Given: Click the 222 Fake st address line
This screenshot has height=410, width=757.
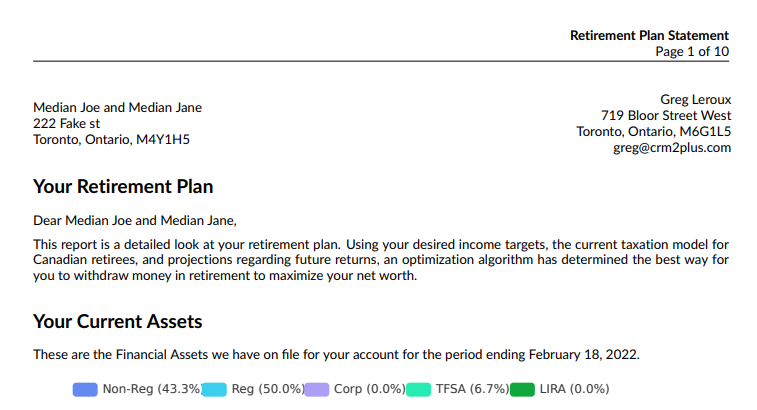Looking at the screenshot, I should pos(67,123).
